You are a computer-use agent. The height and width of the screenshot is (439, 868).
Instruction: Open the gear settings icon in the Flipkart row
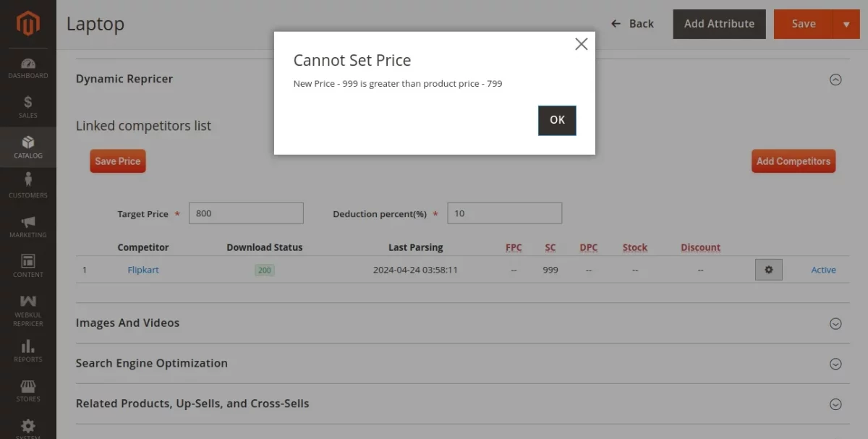[x=769, y=269]
